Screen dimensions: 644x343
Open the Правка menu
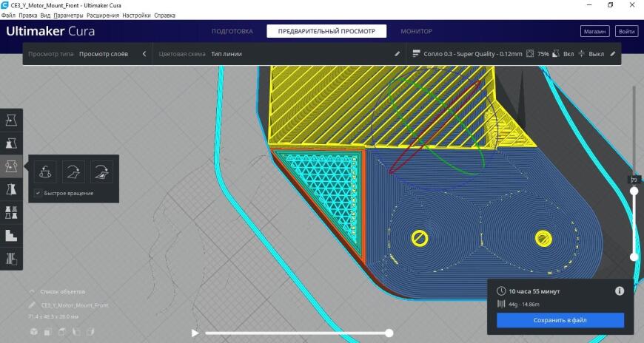point(28,16)
